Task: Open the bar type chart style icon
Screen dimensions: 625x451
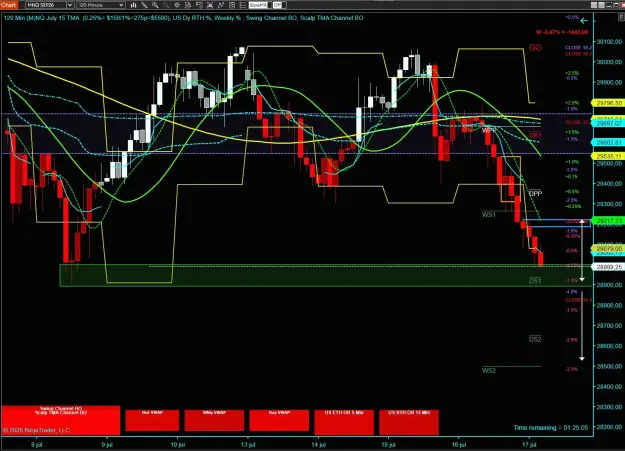Action: [134, 5]
